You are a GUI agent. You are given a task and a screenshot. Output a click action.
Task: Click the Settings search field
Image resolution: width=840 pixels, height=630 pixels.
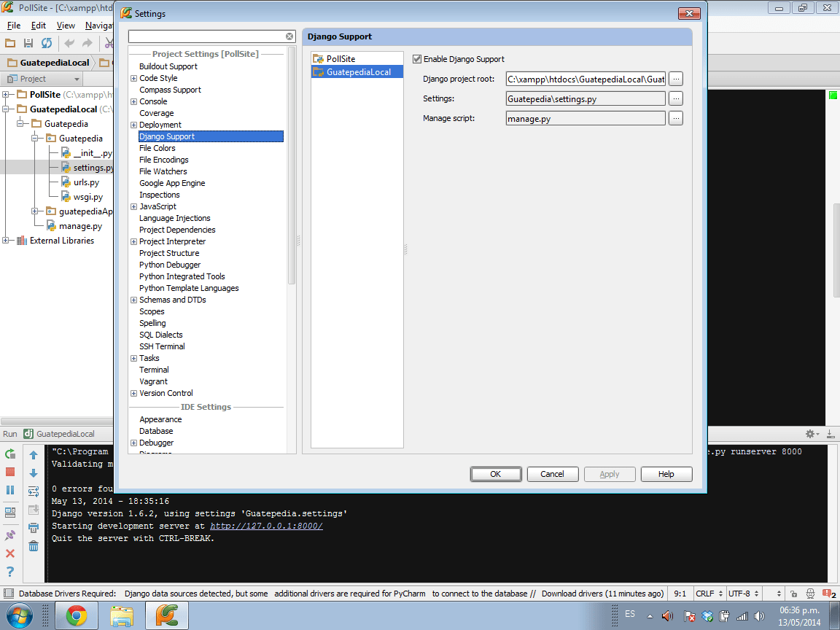tap(207, 35)
